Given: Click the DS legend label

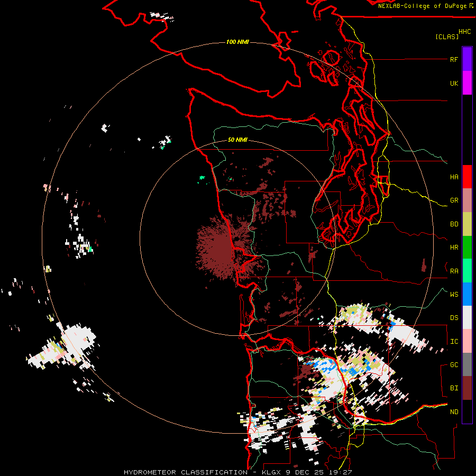Looking at the screenshot, I should tap(454, 318).
